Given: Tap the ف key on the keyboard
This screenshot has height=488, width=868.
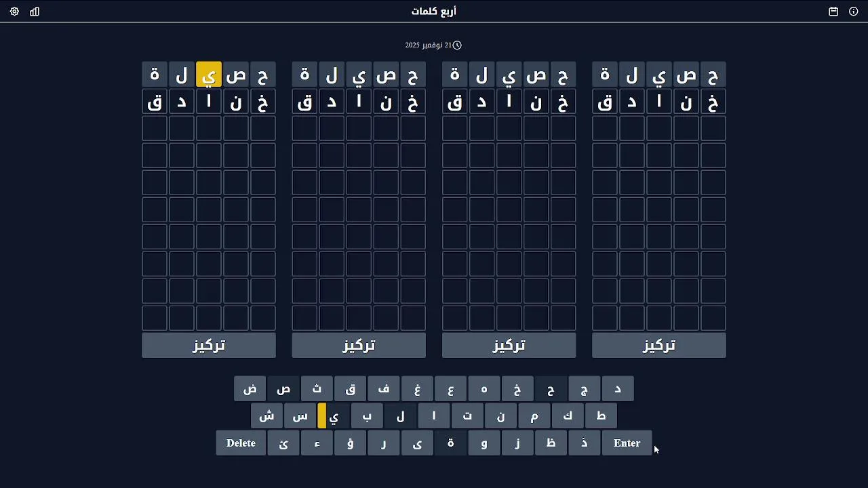Looking at the screenshot, I should pyautogui.click(x=384, y=389).
